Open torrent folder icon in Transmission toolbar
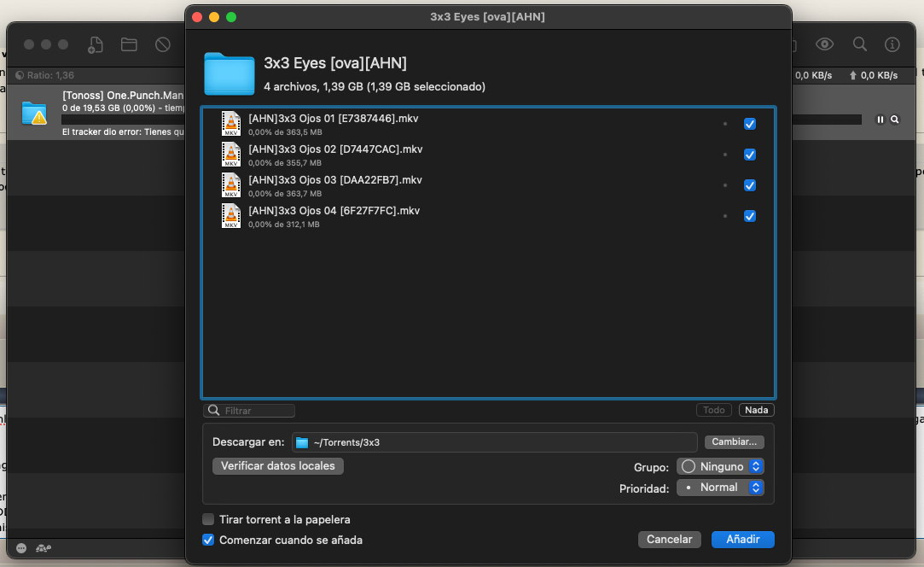Screen dimensions: 924x567 (129, 45)
